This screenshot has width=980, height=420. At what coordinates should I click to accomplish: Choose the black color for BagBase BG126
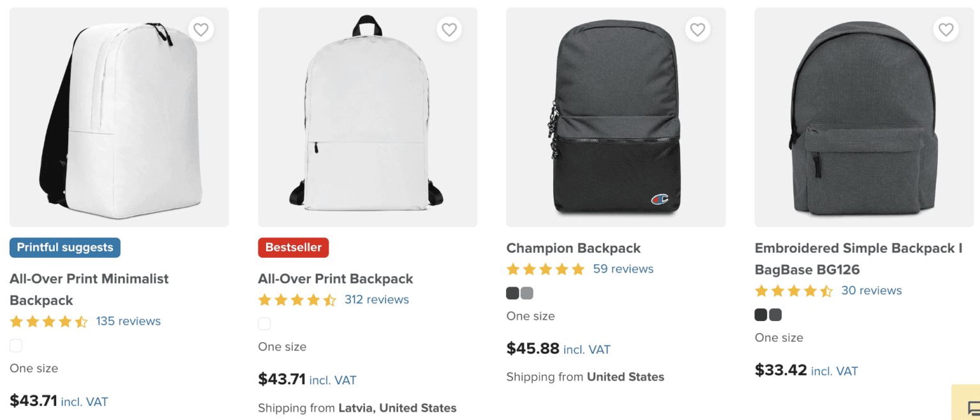tap(760, 314)
